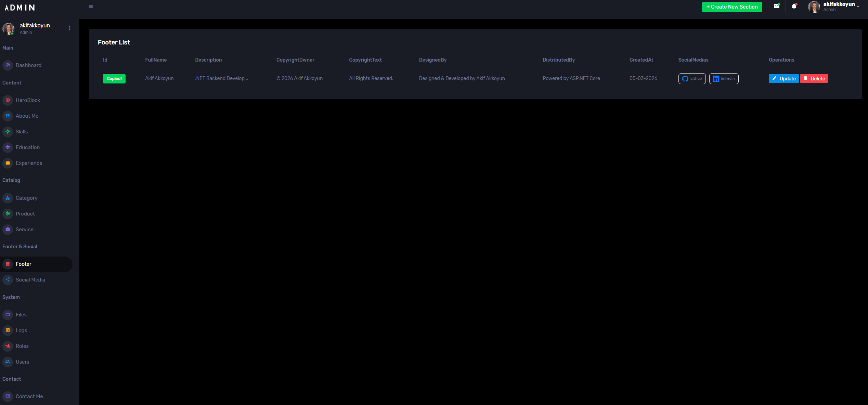Open the HeroBlock content icon
The width and height of the screenshot is (868, 405).
(x=8, y=100)
